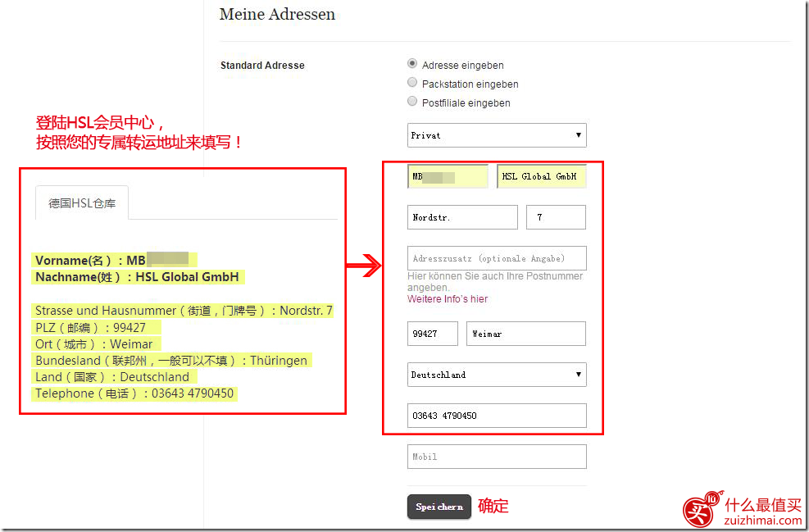Click the Bundesland Thüringen line
This screenshot has height=532, width=809.
click(x=172, y=361)
